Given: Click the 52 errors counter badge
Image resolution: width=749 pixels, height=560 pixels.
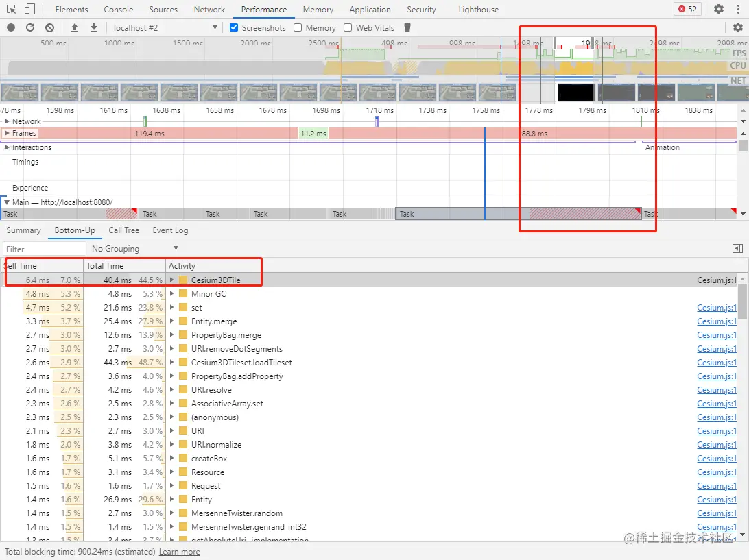Looking at the screenshot, I should click(688, 9).
